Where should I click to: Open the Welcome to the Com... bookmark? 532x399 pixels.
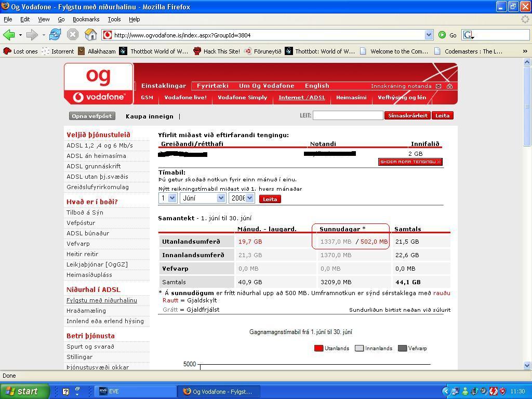coord(394,51)
